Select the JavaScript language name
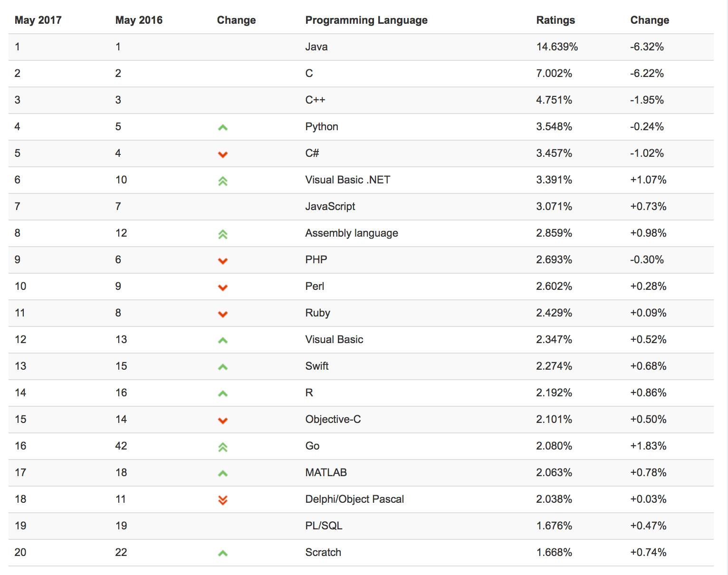 (330, 206)
